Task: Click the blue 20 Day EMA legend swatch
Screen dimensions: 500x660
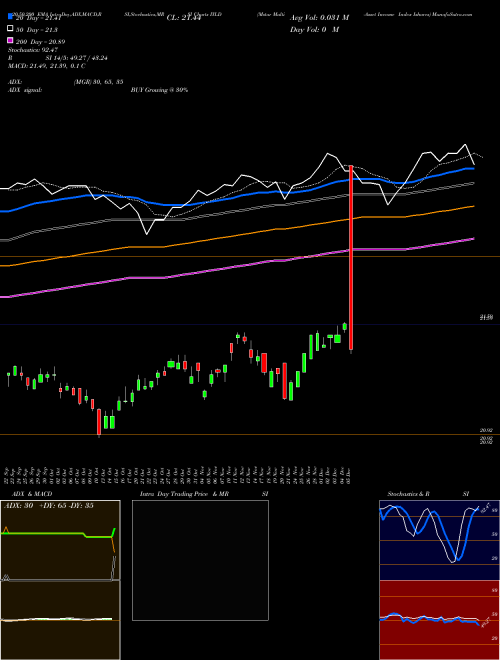Action: coord(10,17)
